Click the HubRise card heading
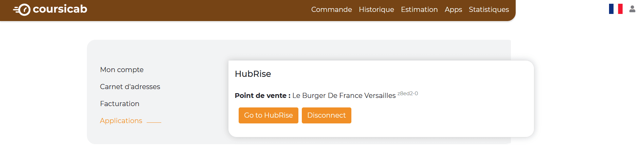 pos(253,74)
